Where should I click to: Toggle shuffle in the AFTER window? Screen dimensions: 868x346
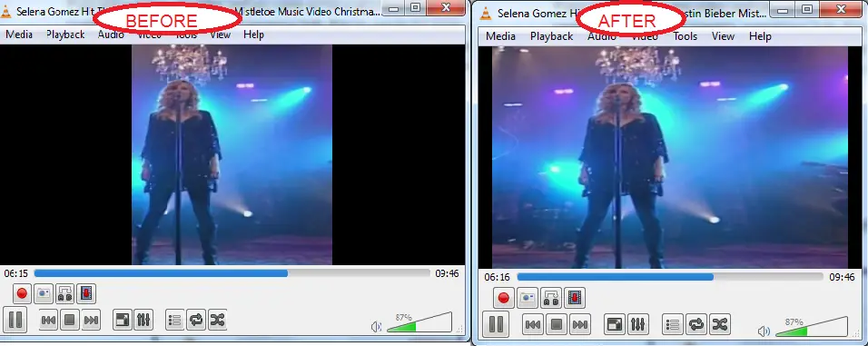720,324
